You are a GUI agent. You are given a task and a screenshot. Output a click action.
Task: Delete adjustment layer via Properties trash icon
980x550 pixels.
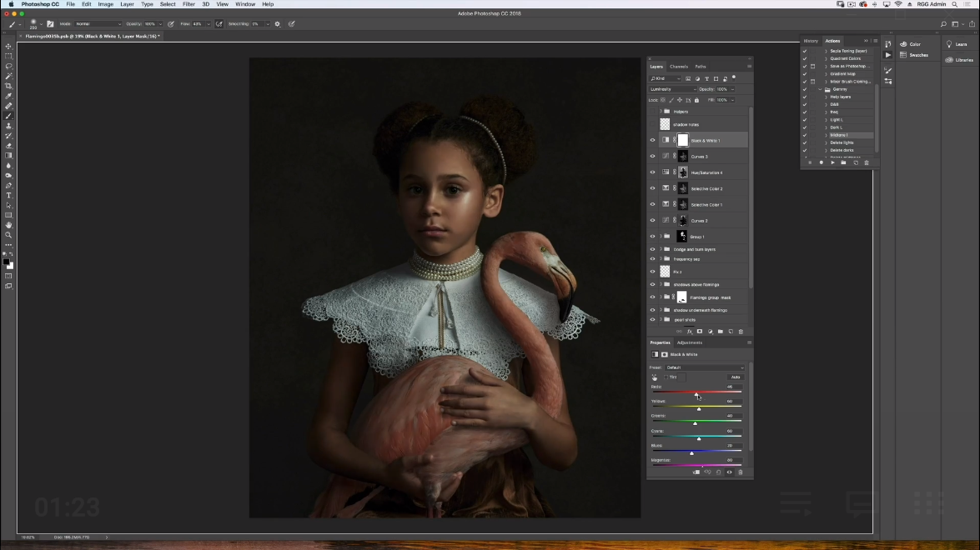click(740, 472)
